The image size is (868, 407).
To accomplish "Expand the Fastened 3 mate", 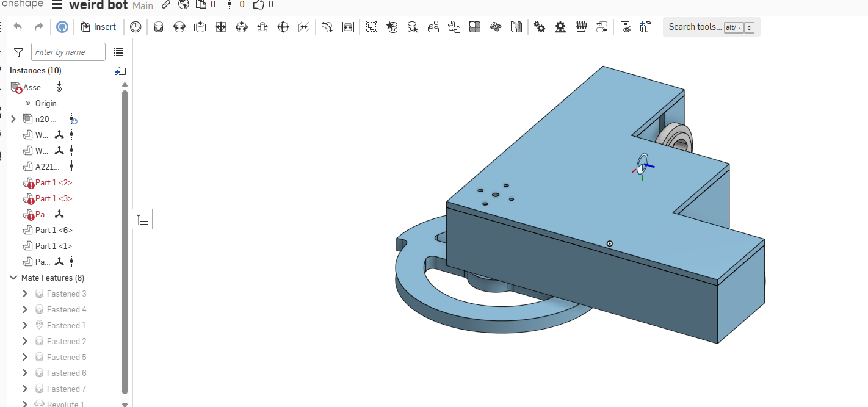I will 24,294.
